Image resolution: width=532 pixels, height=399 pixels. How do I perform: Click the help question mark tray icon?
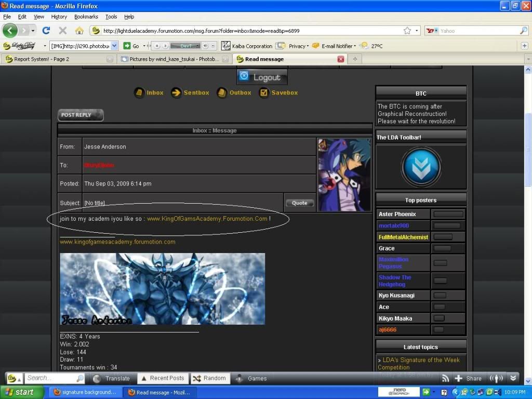444,393
